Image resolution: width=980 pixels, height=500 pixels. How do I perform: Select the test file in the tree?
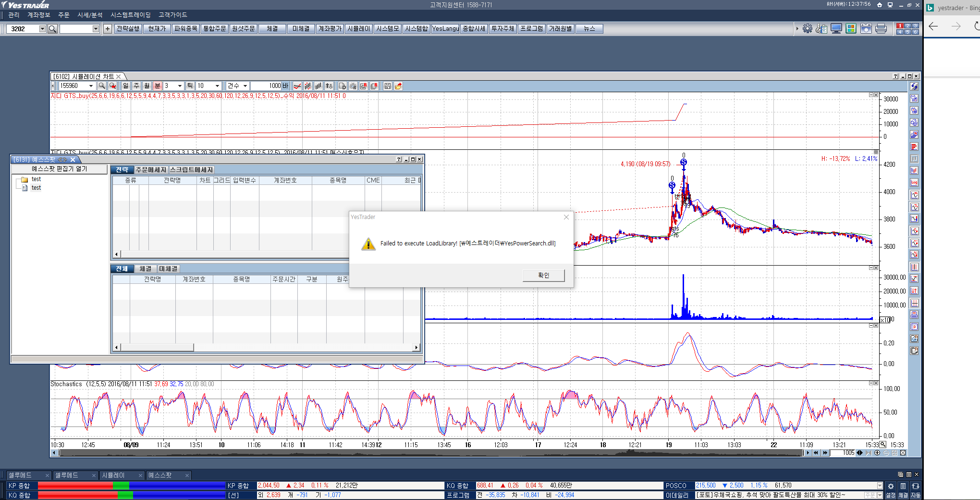pyautogui.click(x=36, y=188)
